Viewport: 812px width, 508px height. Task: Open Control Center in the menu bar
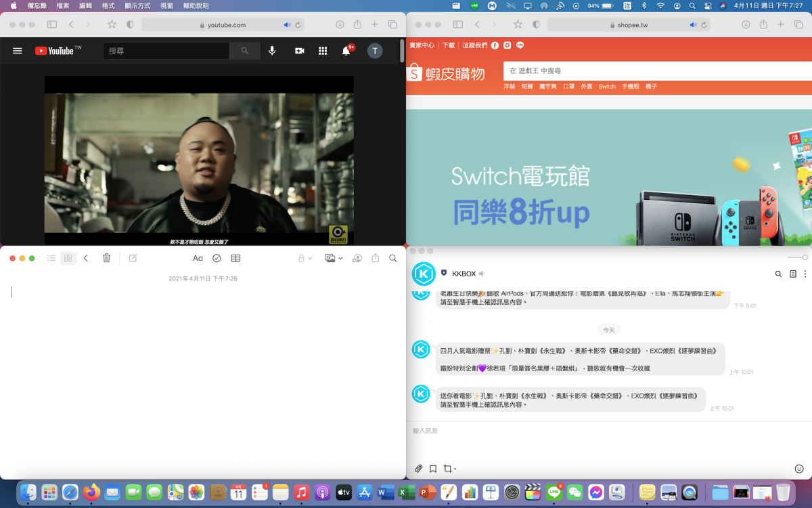pyautogui.click(x=708, y=5)
